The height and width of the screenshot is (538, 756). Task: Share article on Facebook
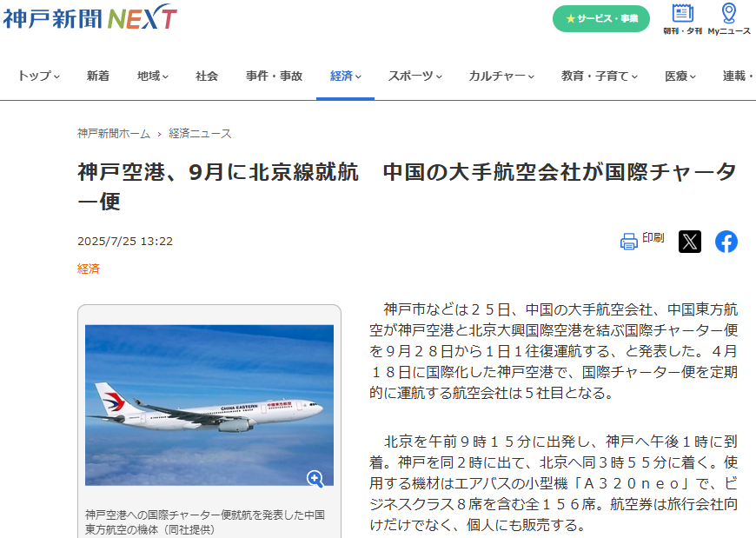tap(726, 242)
